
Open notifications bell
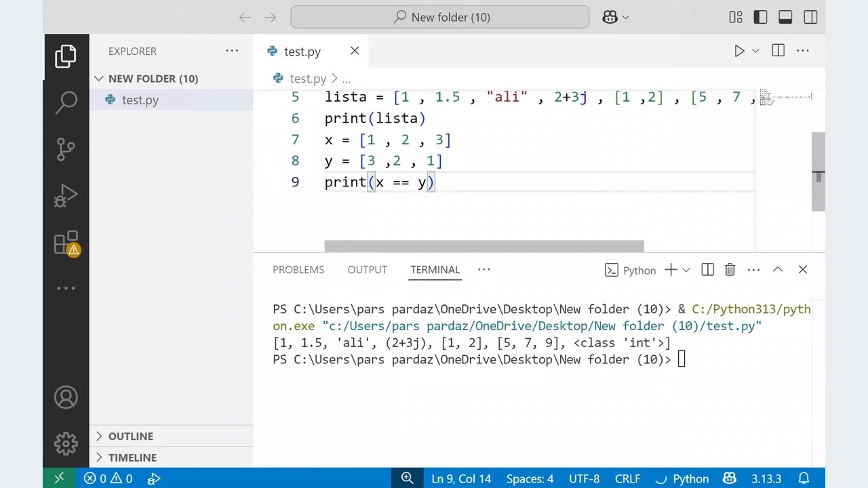tap(804, 479)
